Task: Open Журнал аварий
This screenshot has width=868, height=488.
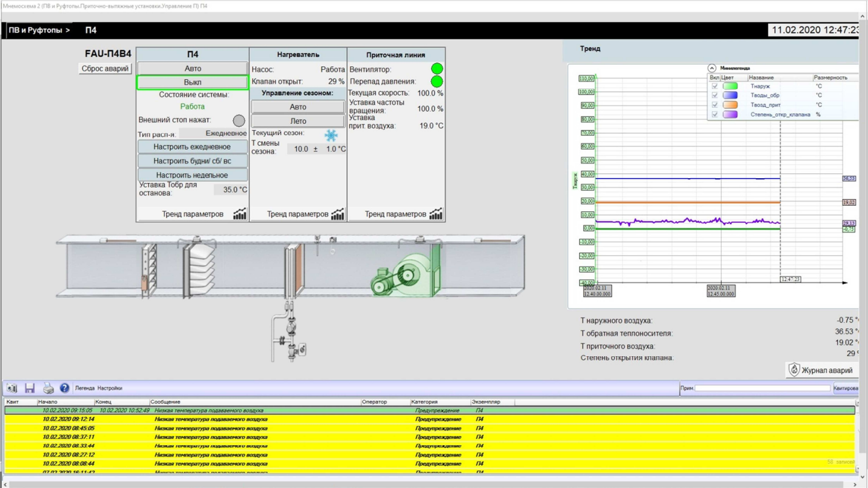Action: (821, 370)
